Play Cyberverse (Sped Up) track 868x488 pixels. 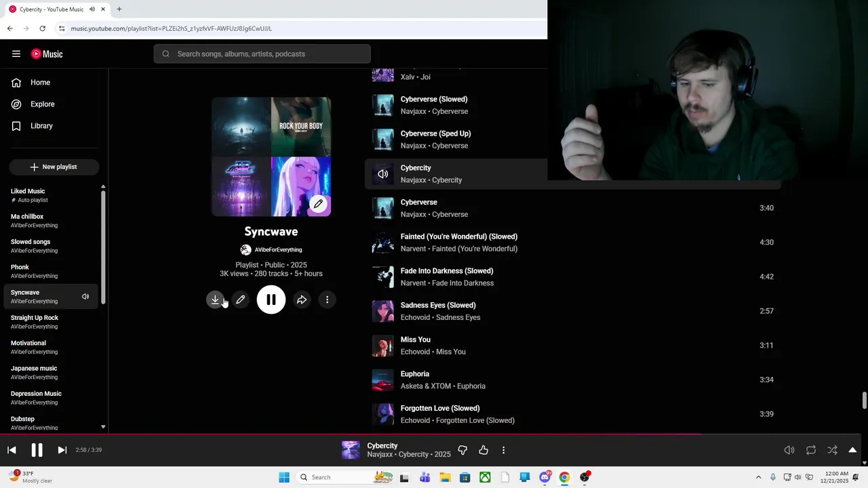(x=435, y=134)
